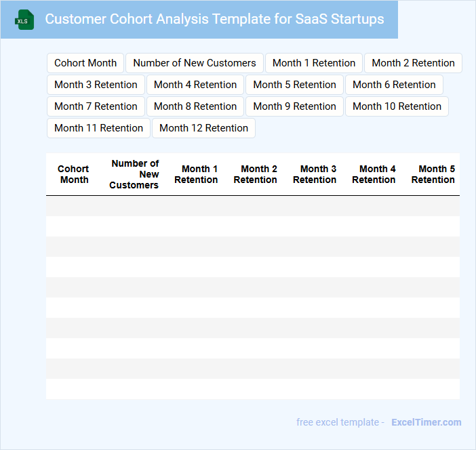Select the Month 11 Retention tag
The image size is (476, 450).
pyautogui.click(x=98, y=128)
